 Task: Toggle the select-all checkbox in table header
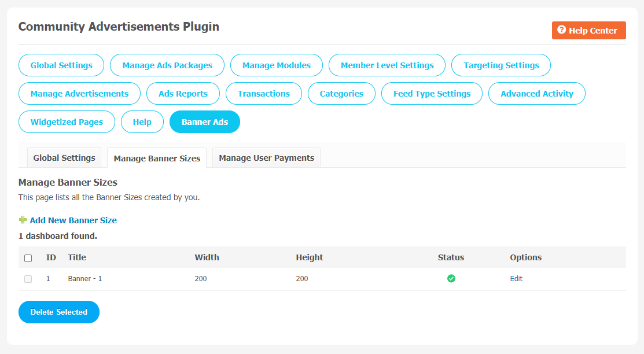(x=28, y=258)
